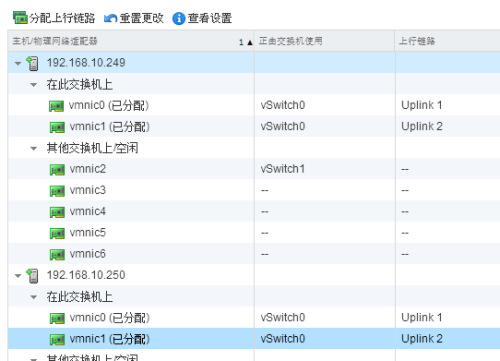Click the 重置更改 (reset changes) button

click(134, 18)
